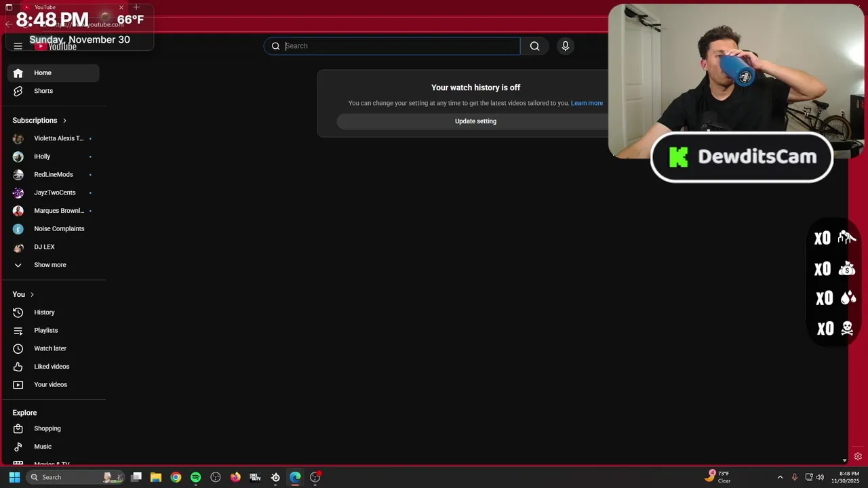Open History in the sidebar

click(54, 312)
